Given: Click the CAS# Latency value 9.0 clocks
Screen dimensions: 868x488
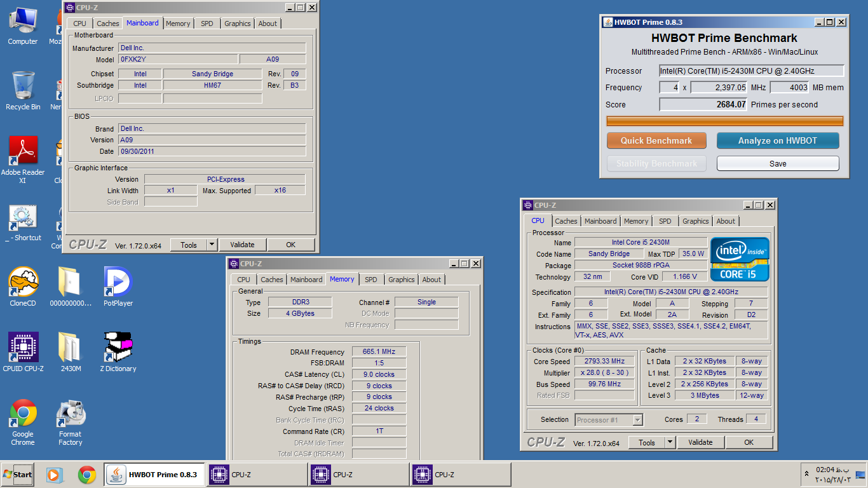Looking at the screenshot, I should point(379,374).
